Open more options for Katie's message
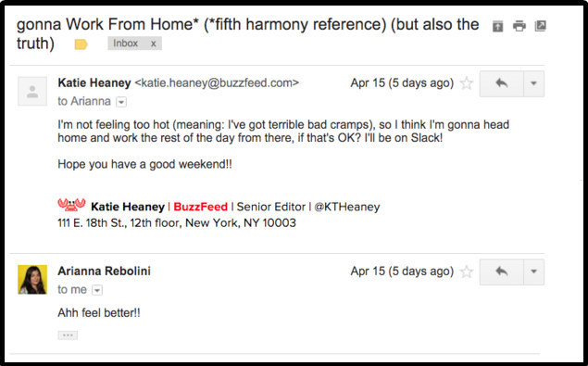The height and width of the screenshot is (366, 588). tap(533, 83)
